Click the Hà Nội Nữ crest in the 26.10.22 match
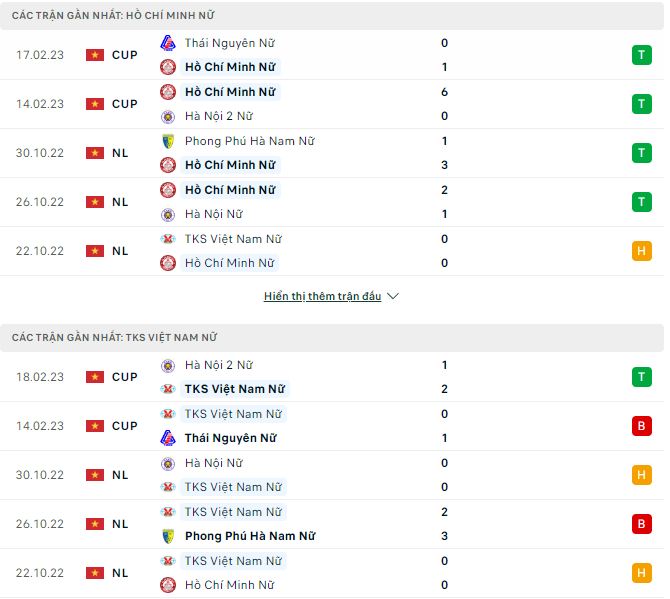This screenshot has height=599, width=670. point(168,214)
